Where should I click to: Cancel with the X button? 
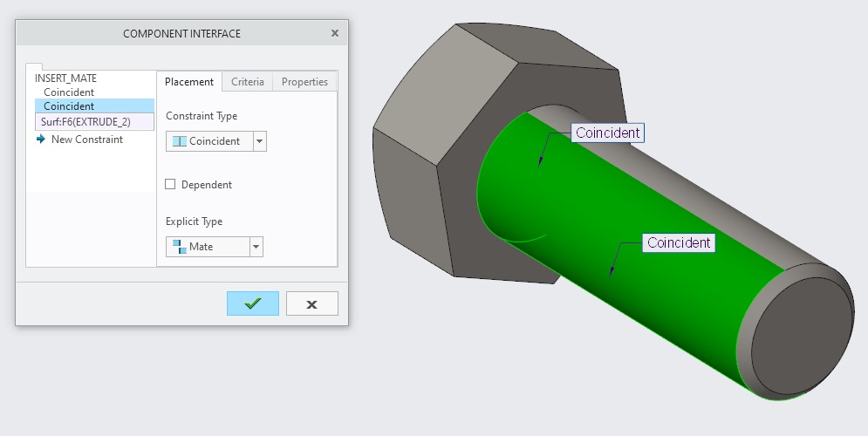pyautogui.click(x=311, y=303)
